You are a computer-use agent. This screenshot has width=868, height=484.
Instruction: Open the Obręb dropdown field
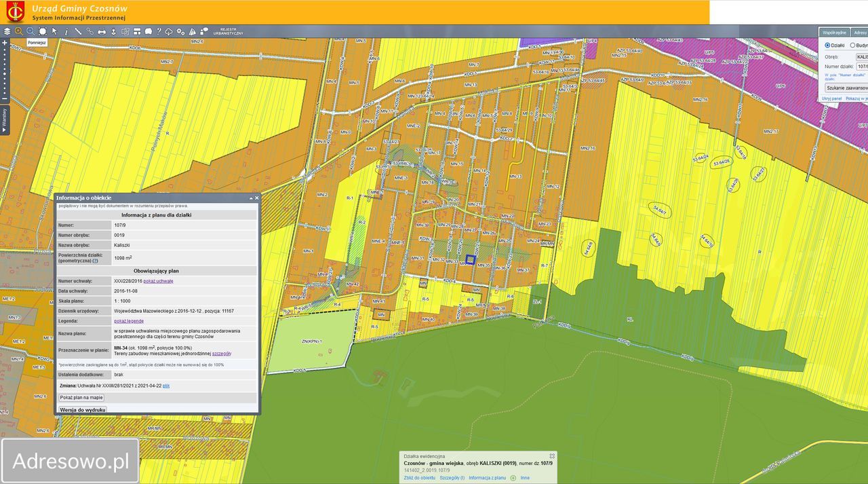point(861,56)
